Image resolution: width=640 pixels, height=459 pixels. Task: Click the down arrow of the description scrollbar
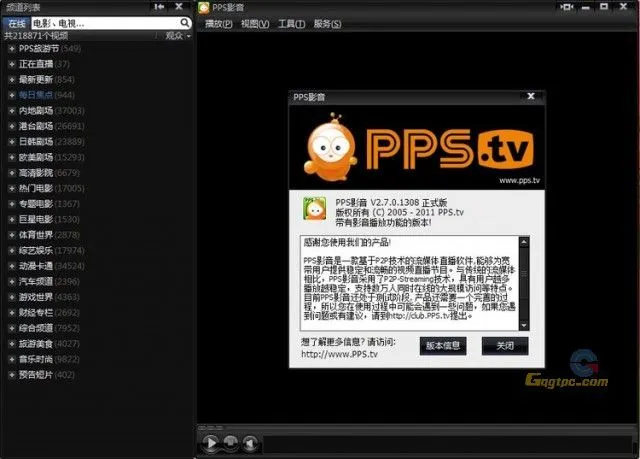click(524, 325)
